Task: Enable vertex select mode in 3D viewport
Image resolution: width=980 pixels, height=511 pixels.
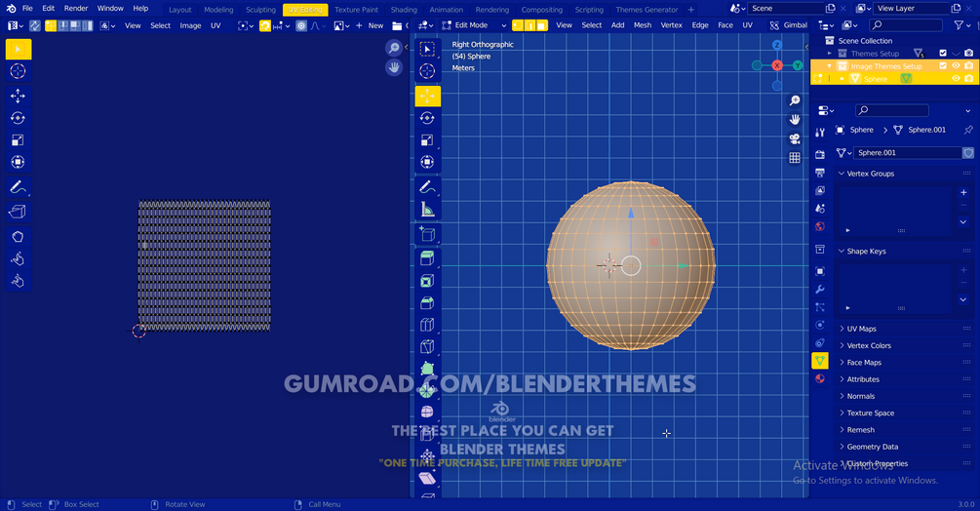Action: (x=518, y=25)
